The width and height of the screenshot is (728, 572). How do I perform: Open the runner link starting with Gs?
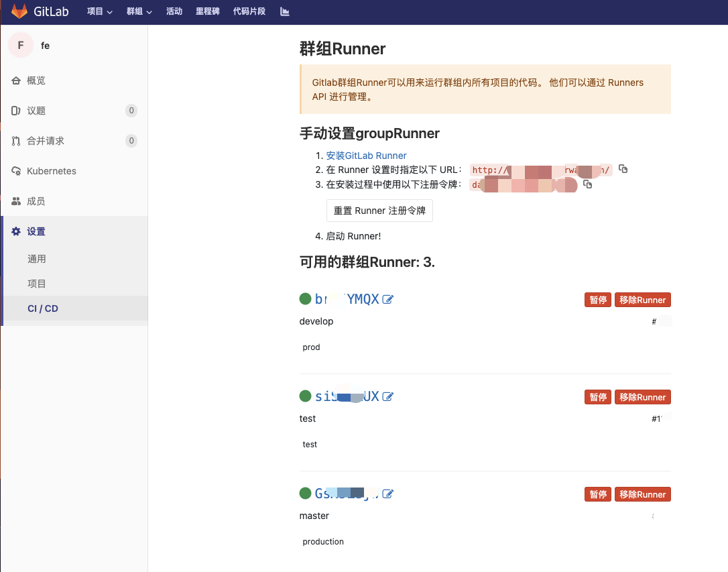[x=347, y=494]
